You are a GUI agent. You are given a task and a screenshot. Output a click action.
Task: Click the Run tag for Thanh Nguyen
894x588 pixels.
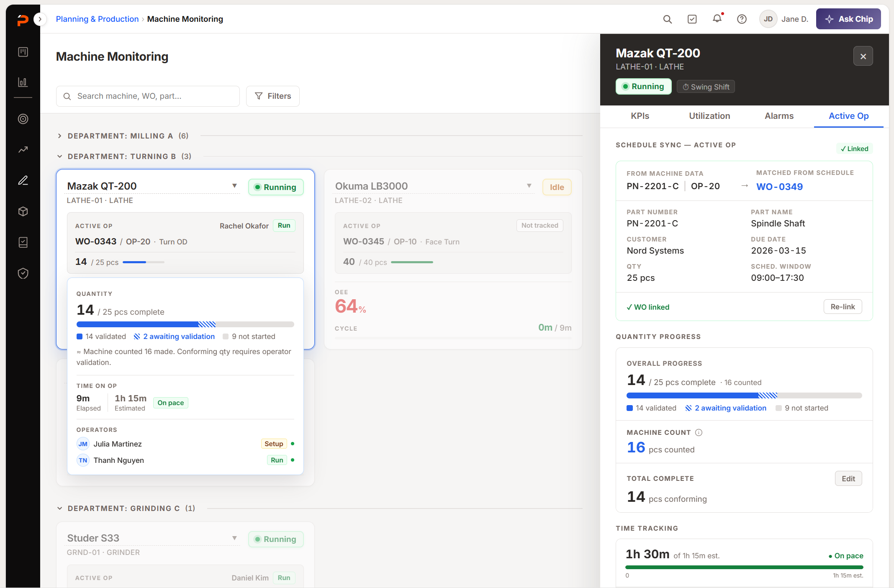click(277, 460)
